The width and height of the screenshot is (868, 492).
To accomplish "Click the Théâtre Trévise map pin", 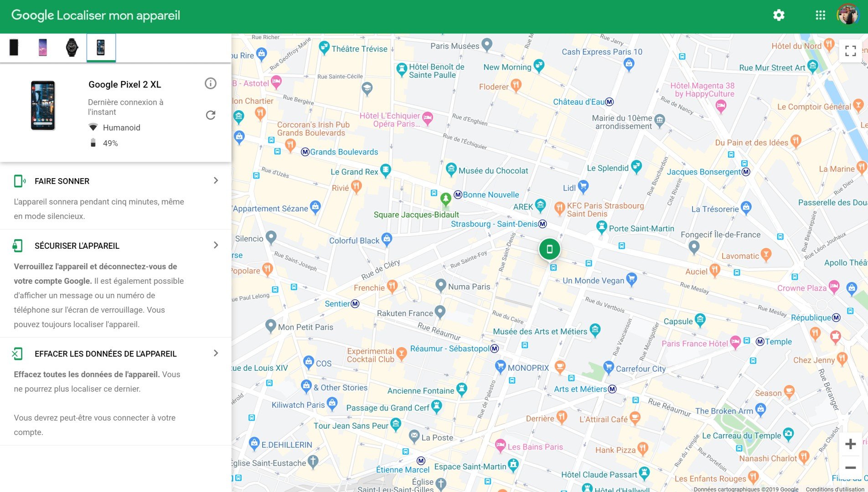I will tap(324, 47).
